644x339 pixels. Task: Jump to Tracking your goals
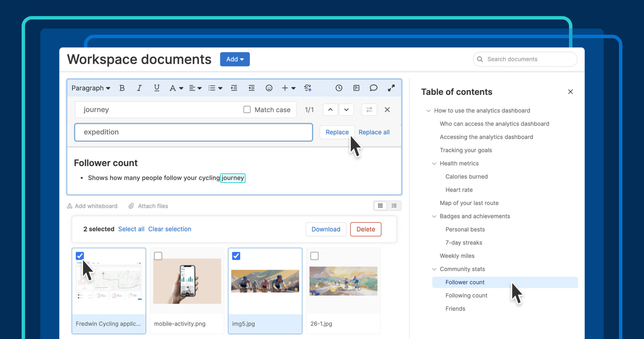pyautogui.click(x=466, y=150)
